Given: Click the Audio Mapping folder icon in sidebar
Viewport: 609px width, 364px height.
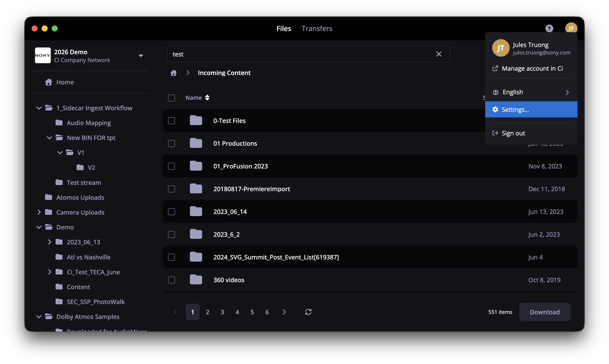Looking at the screenshot, I should (x=59, y=123).
